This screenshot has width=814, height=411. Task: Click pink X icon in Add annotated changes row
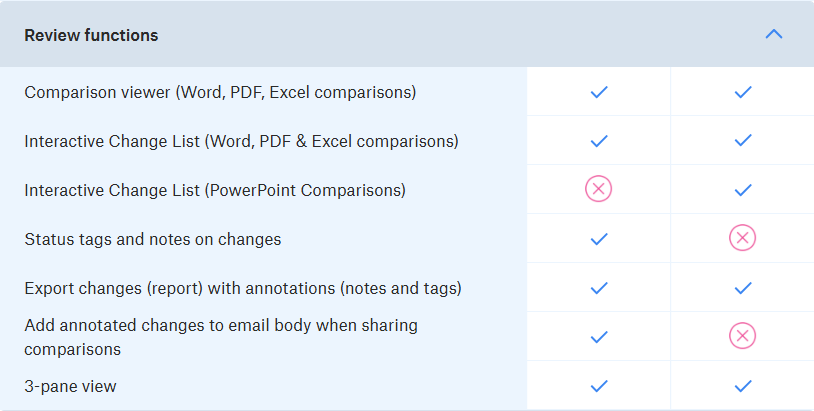pos(742,336)
